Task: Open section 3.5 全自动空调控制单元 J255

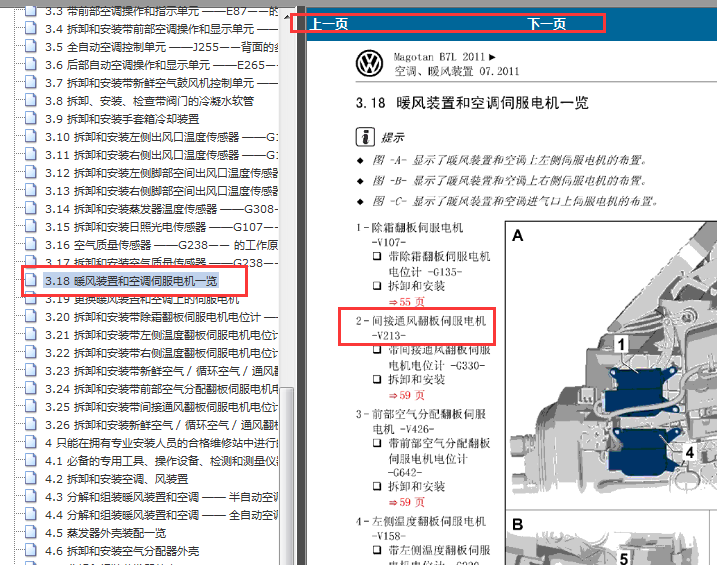Action: click(x=161, y=47)
